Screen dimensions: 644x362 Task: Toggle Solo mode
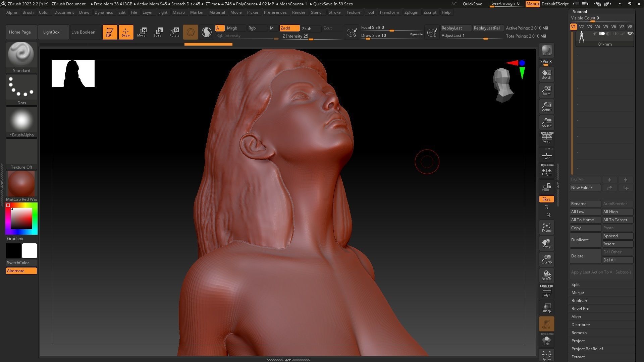coord(546,339)
